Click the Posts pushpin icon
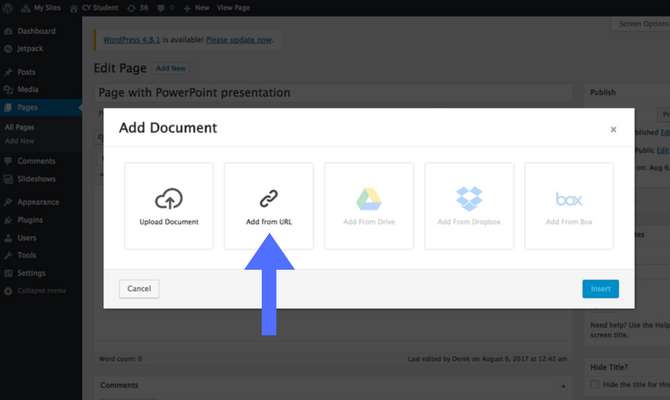Image resolution: width=670 pixels, height=400 pixels. point(8,72)
